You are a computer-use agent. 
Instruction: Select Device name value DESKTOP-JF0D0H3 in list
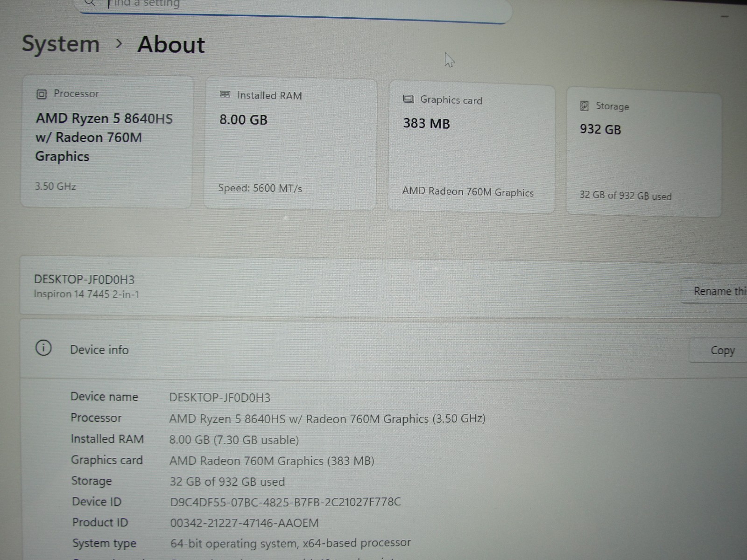point(219,398)
